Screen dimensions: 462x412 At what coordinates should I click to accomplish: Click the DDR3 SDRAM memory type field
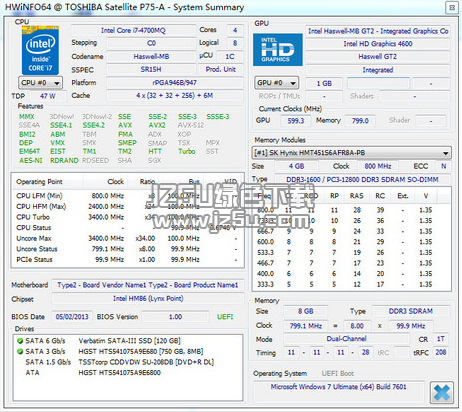coord(411,311)
